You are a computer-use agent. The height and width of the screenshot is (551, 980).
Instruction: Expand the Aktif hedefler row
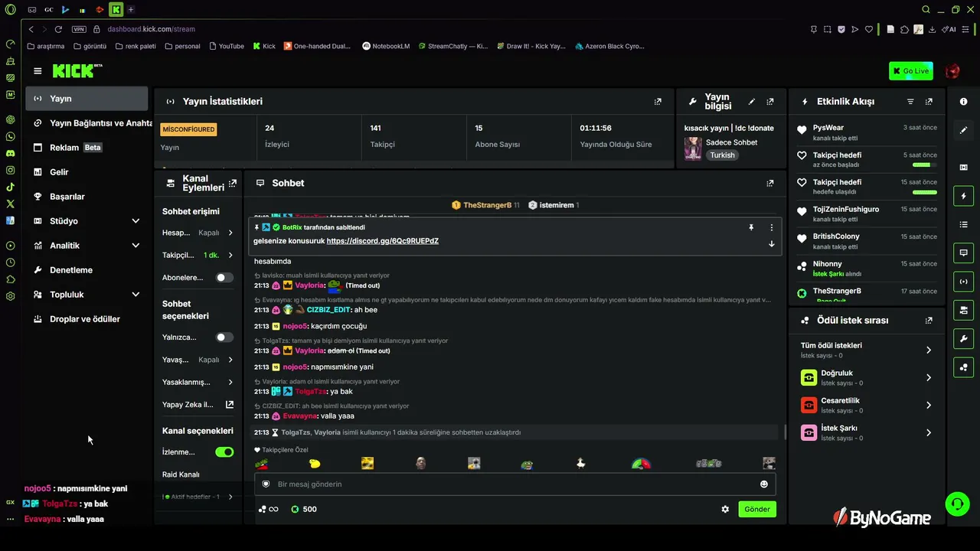pyautogui.click(x=198, y=497)
